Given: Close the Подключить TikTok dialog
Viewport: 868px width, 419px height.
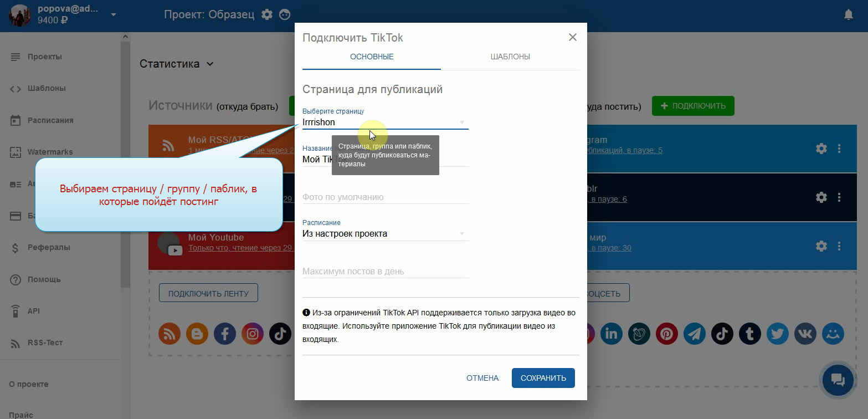Looking at the screenshot, I should (573, 37).
